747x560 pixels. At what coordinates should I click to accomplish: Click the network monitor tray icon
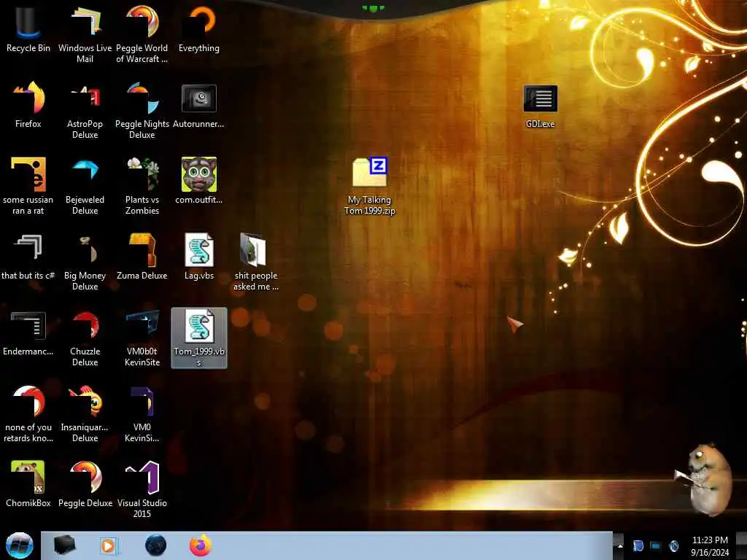pos(656,545)
